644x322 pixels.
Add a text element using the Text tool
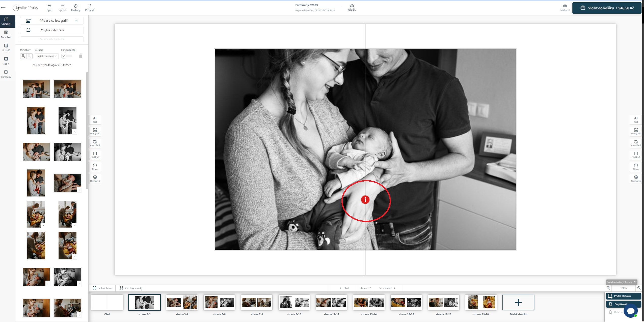[95, 119]
